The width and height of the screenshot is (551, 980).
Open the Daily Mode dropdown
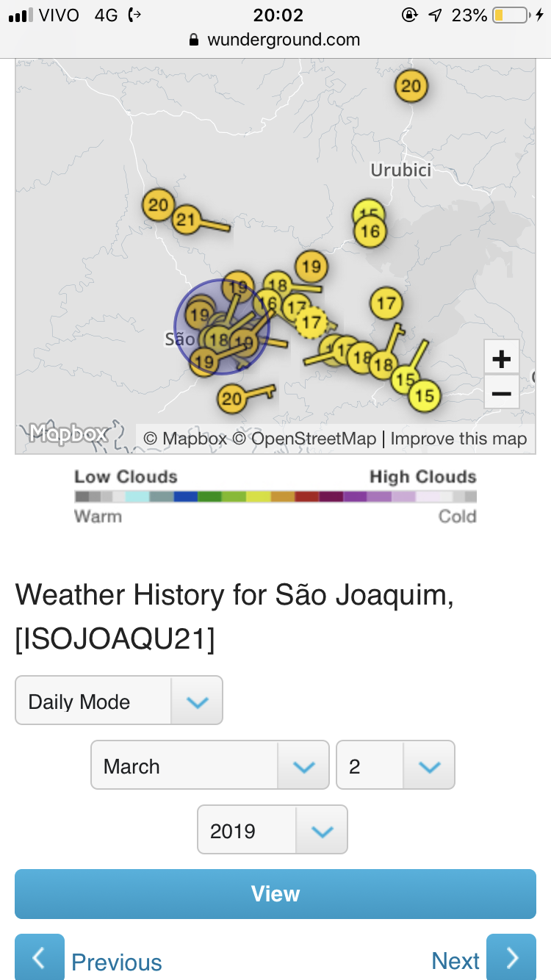(119, 701)
